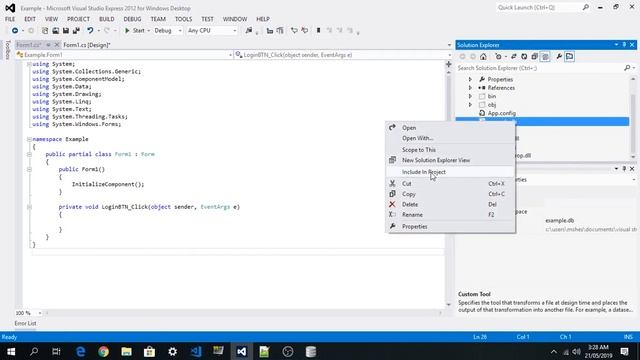Image resolution: width=640 pixels, height=360 pixels.
Task: Start debugging with green play button
Action: pyautogui.click(x=127, y=31)
